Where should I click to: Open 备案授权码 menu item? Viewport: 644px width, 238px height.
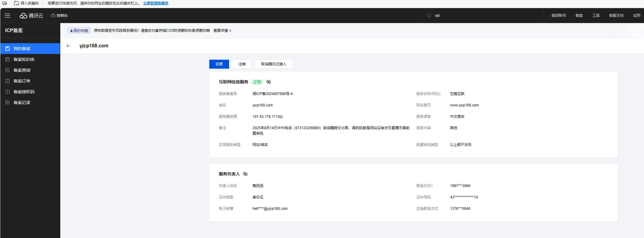tap(30, 92)
